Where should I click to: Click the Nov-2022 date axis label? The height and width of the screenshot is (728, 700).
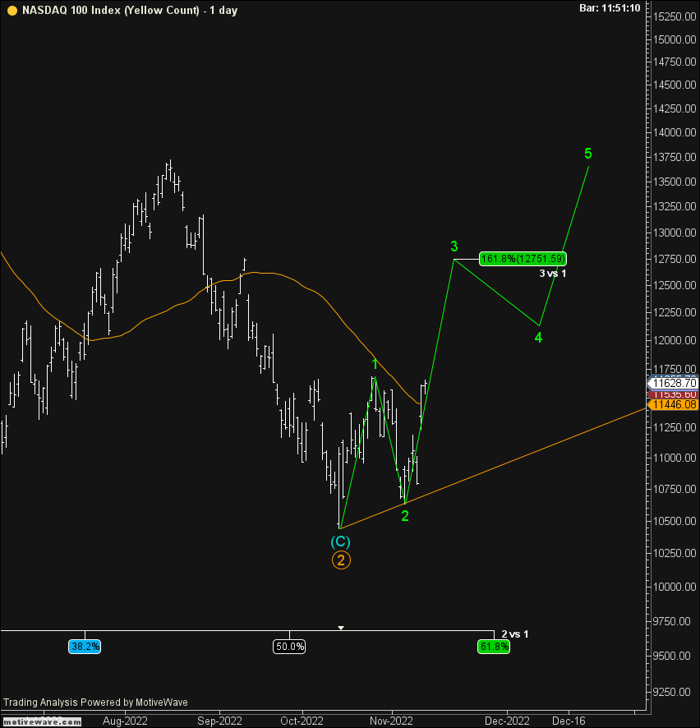click(x=391, y=721)
